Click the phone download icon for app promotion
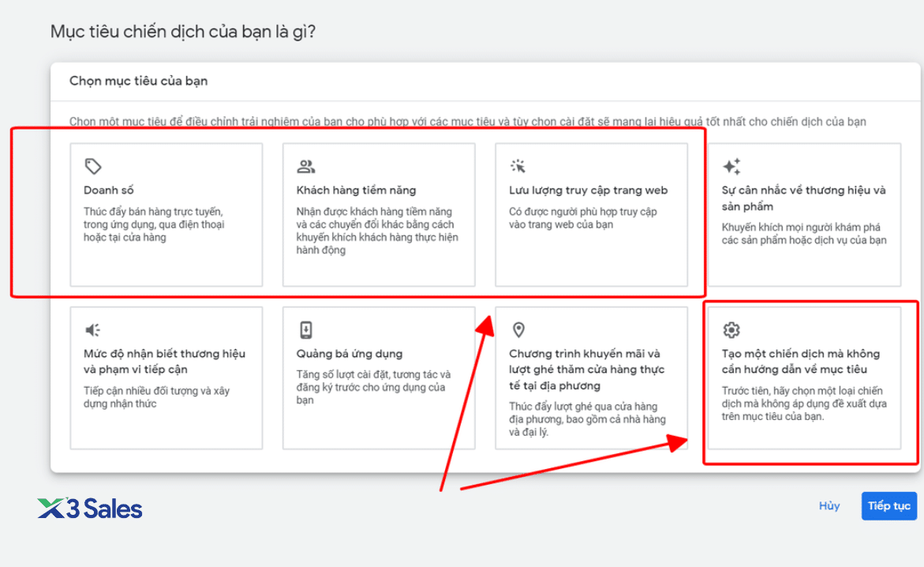The image size is (924, 567). [x=306, y=330]
